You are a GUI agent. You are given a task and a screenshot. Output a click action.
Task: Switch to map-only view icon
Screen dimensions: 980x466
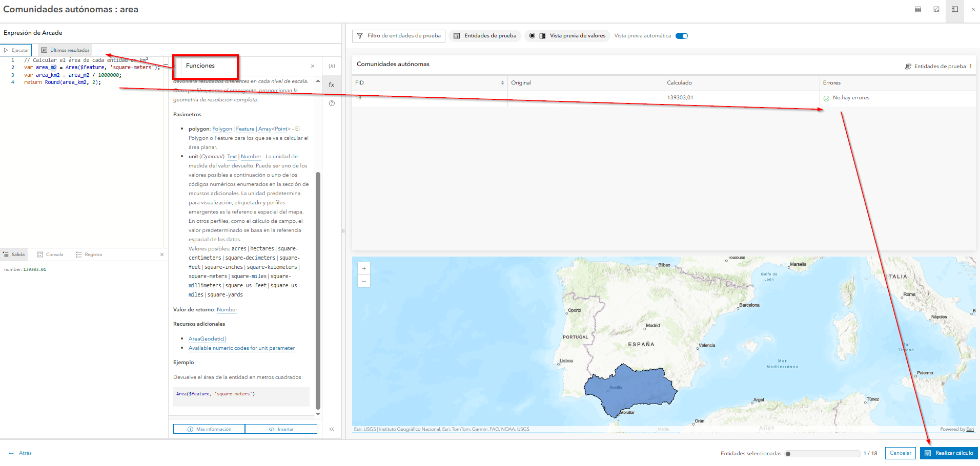click(x=936, y=9)
